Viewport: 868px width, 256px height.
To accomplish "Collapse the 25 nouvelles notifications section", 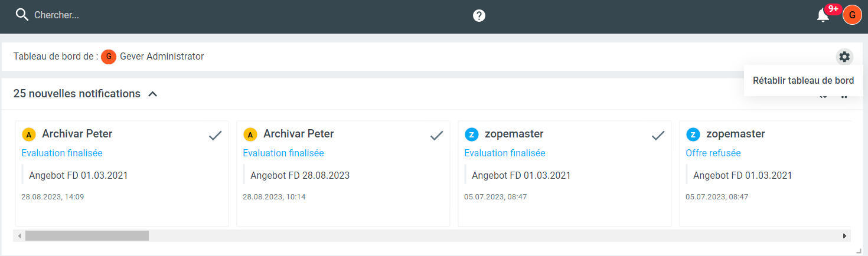I will tap(153, 94).
